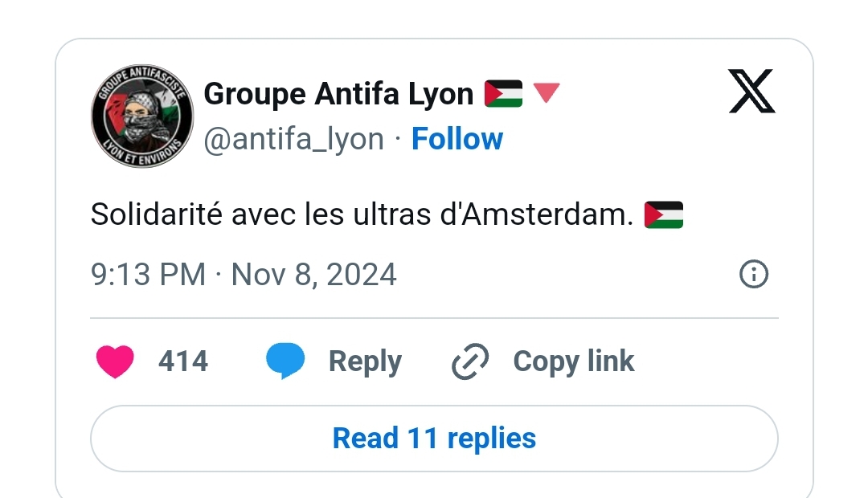The image size is (868, 498).
Task: Click the blue reply bubble icon
Action: [x=285, y=361]
